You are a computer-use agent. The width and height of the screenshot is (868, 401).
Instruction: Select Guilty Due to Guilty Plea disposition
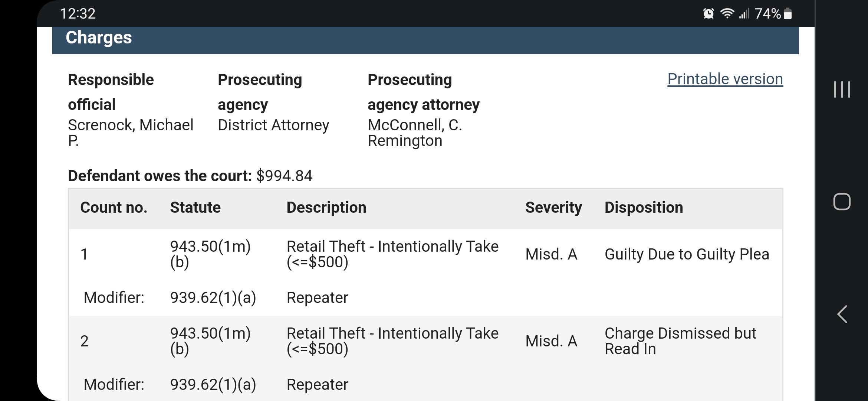point(687,254)
